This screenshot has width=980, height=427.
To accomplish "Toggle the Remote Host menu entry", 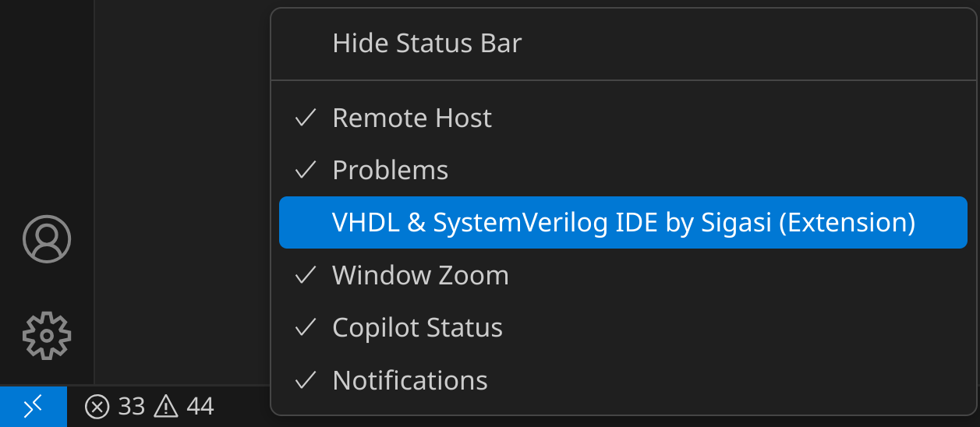I will 412,118.
